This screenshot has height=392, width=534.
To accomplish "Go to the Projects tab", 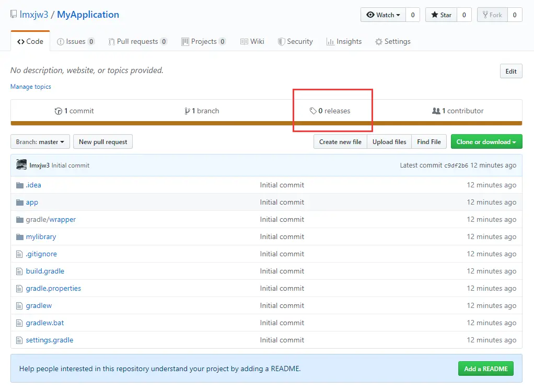I will (204, 42).
